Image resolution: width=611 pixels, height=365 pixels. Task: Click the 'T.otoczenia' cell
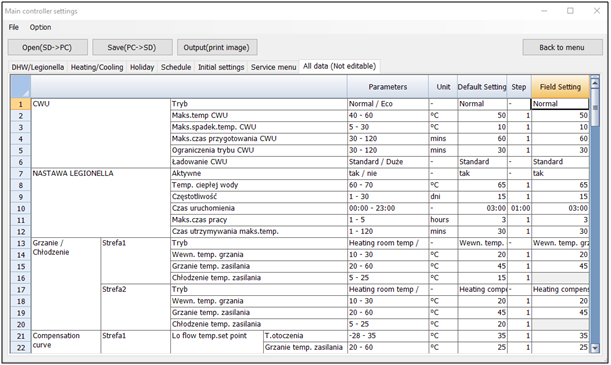(x=306, y=336)
